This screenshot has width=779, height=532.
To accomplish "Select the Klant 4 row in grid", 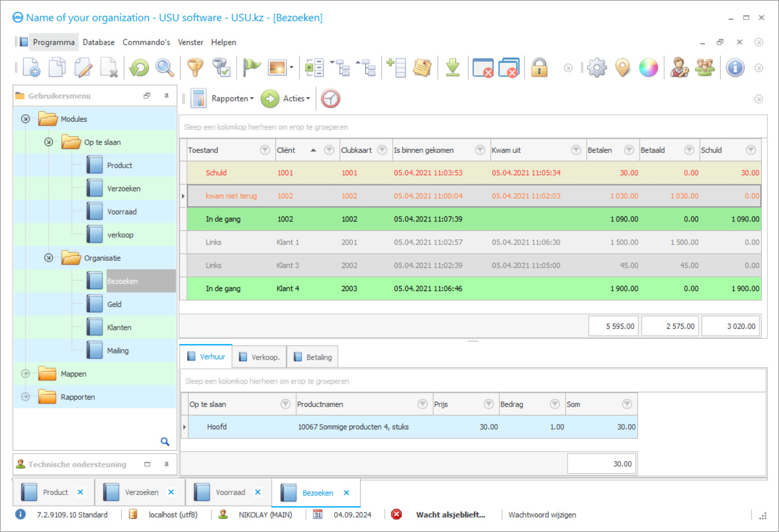I will tap(288, 288).
